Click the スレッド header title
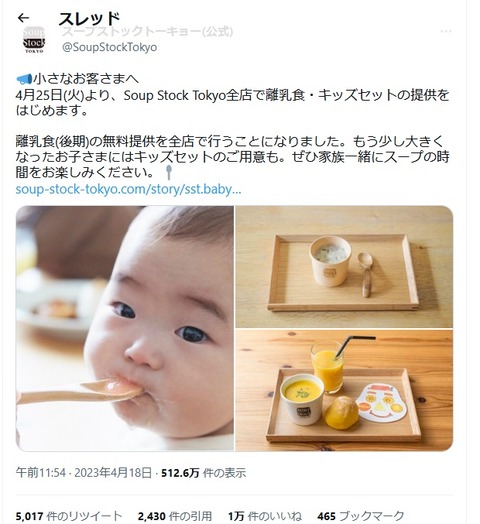 coord(89,19)
